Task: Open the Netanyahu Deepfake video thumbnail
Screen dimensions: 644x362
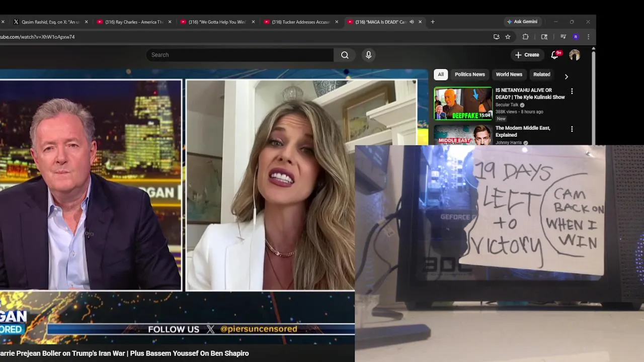Action: pos(463,104)
